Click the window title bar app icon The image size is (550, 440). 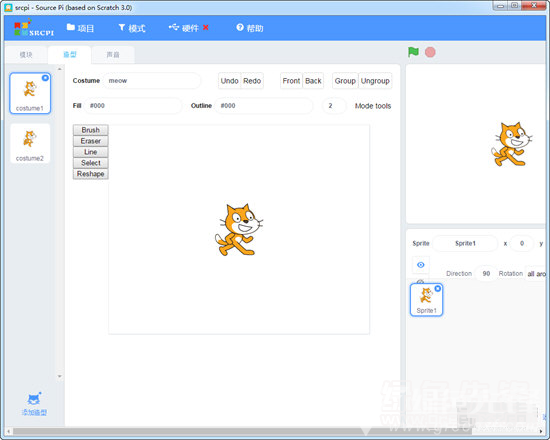(8, 7)
